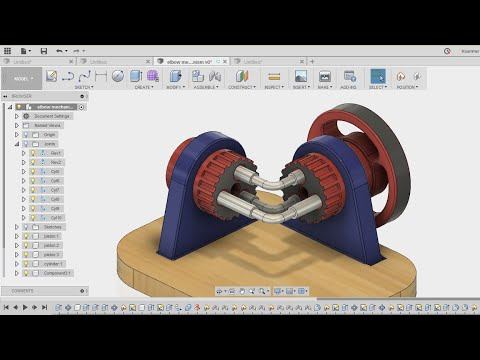Expand the Origin folder arrow
Viewport: 480px width, 360px height.
(17, 135)
